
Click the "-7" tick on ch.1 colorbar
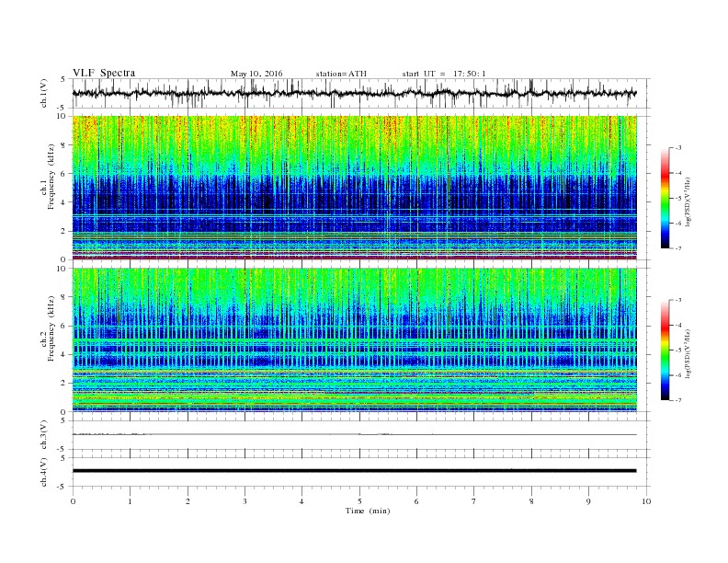tap(678, 248)
